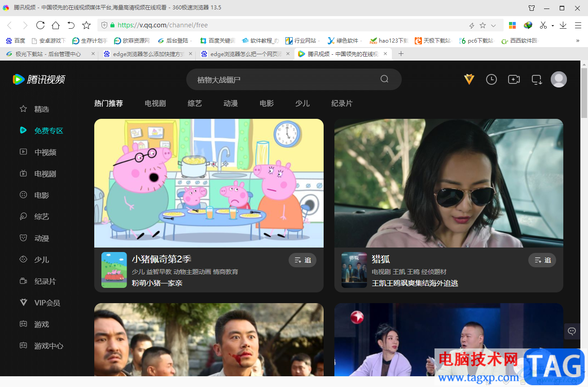The height and width of the screenshot is (387, 588).
Task: Select the 电视剧 top category tab
Action: [155, 104]
